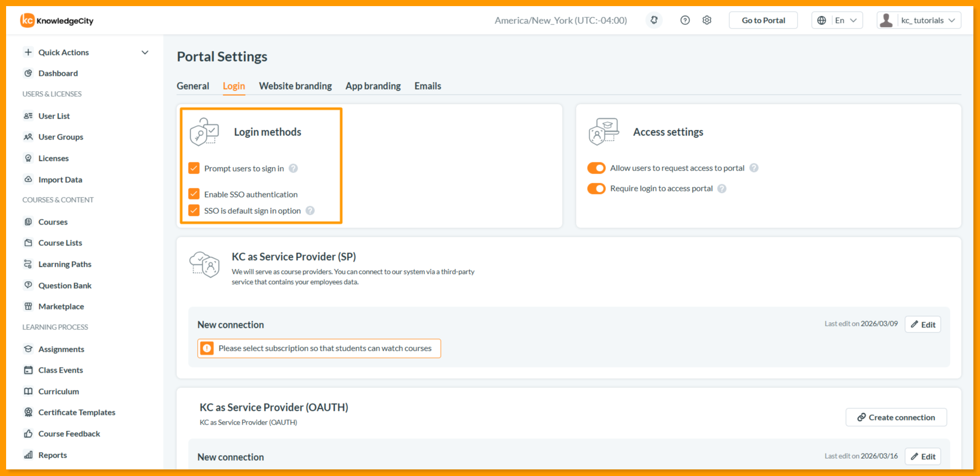Switch to the Emails tab
This screenshot has height=476, width=980.
tap(428, 86)
